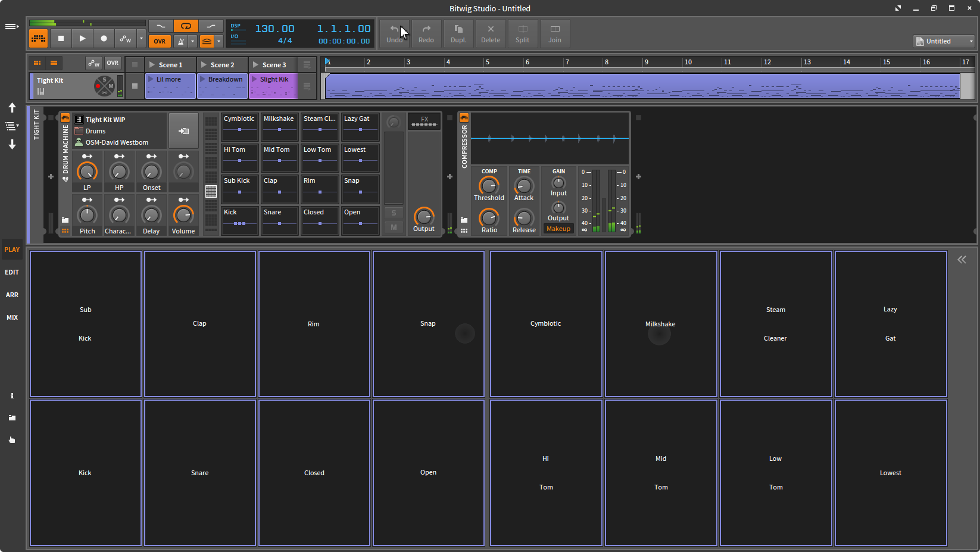Stop clips on Tight Kit track

pyautogui.click(x=135, y=86)
